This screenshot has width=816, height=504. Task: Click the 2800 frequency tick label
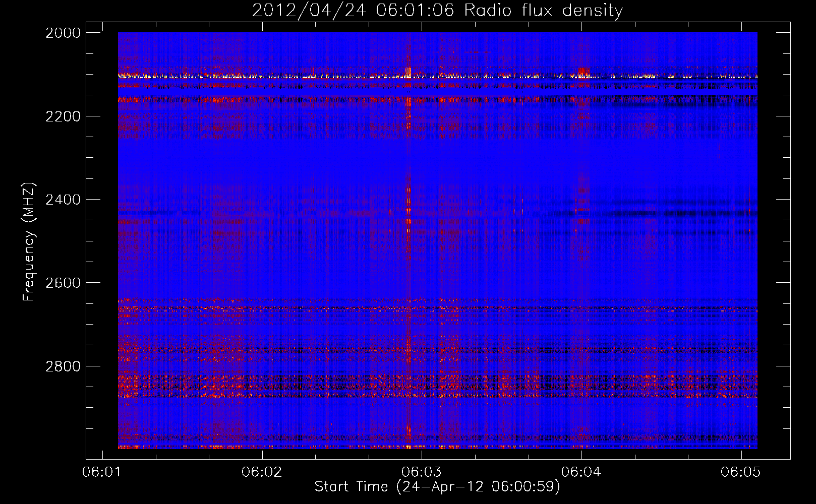tap(63, 366)
